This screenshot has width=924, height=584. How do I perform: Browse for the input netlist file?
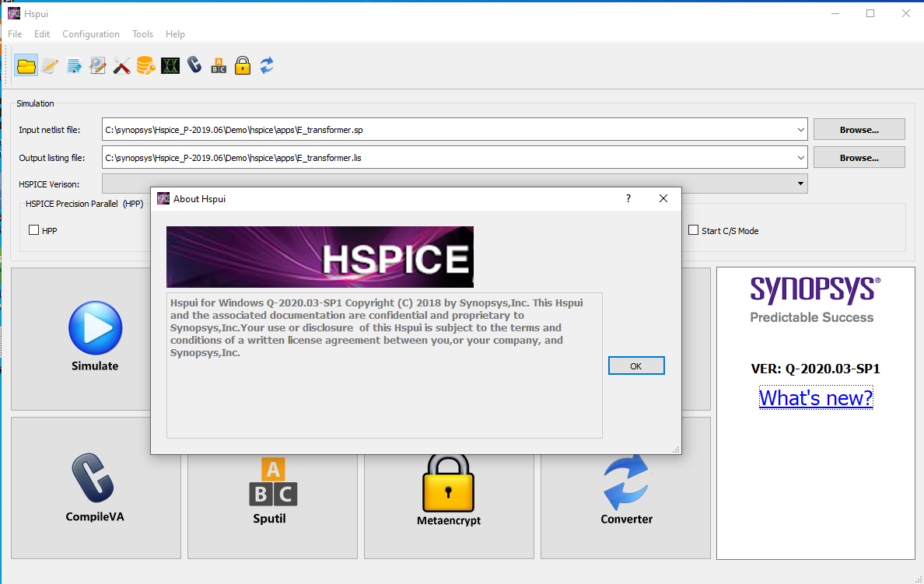pyautogui.click(x=859, y=130)
